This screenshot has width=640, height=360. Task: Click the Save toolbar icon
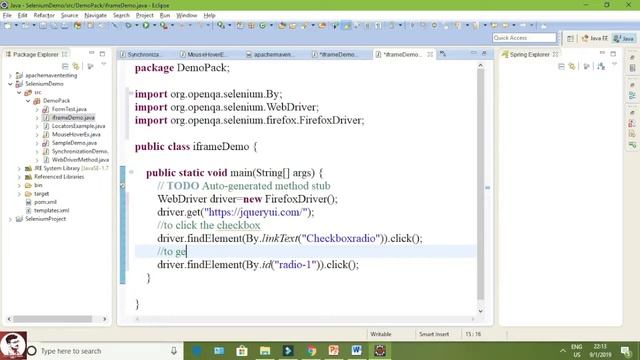[43, 25]
